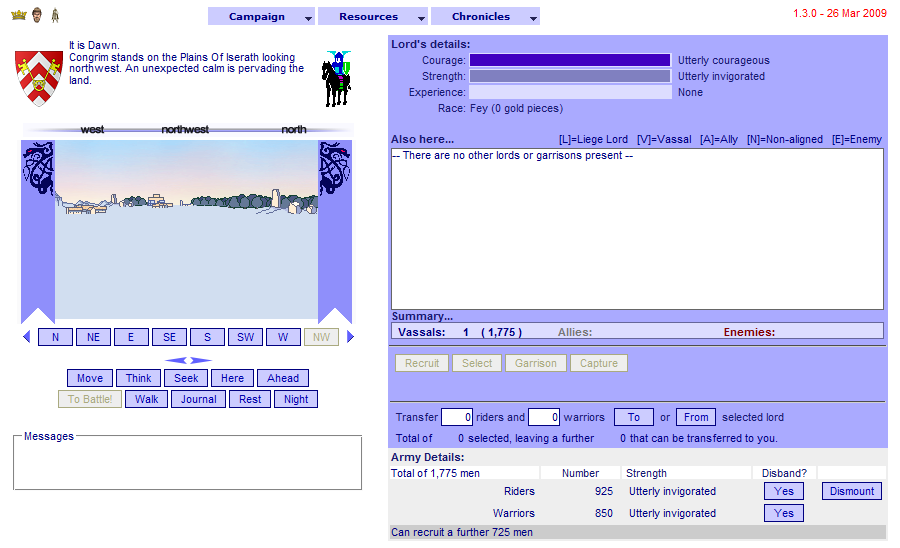This screenshot has height=548, width=900.
Task: Face northeast with the NE button
Action: 93,337
